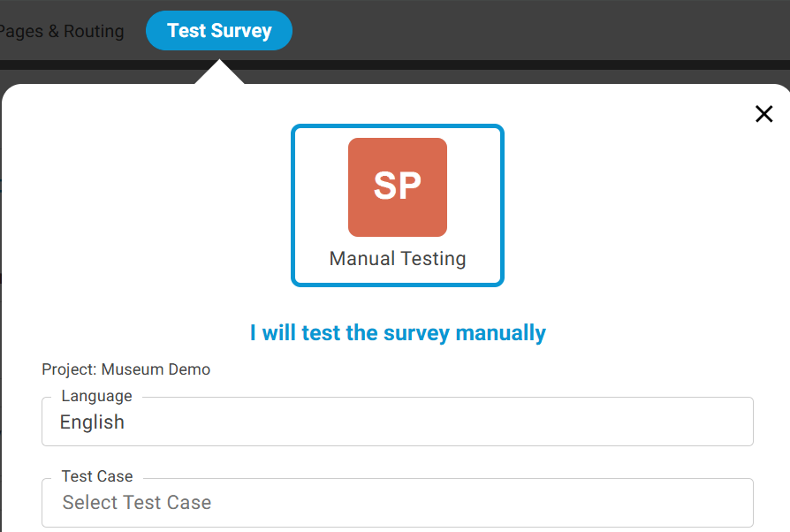790x532 pixels.
Task: Click the dark top navigation bar
Action: click(x=530, y=31)
